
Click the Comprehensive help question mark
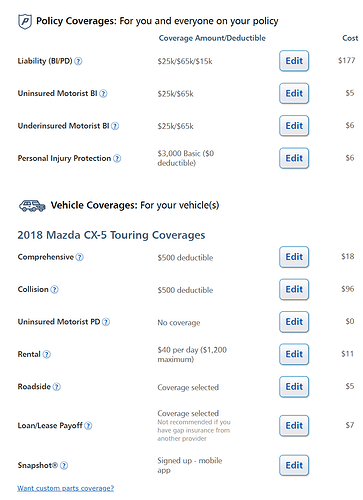tap(80, 257)
